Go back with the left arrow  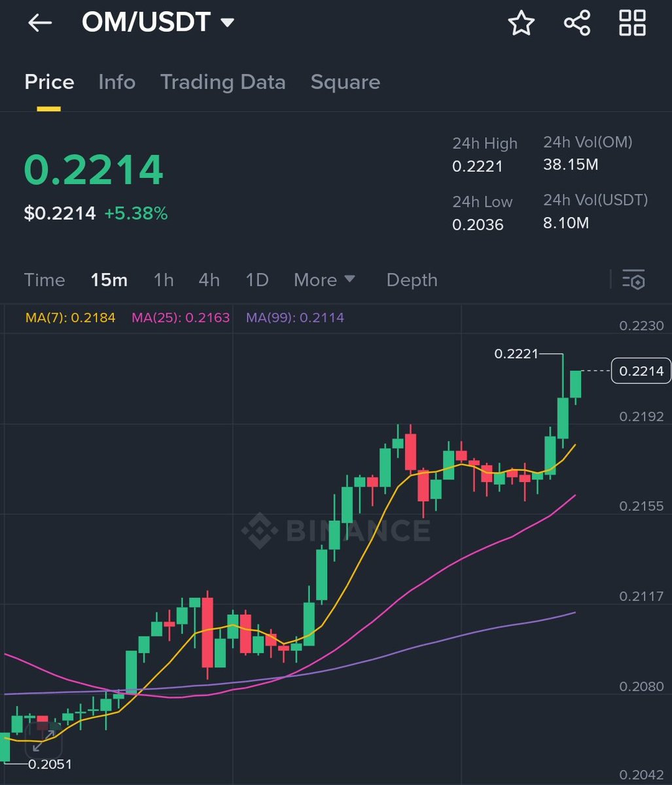click(x=40, y=23)
